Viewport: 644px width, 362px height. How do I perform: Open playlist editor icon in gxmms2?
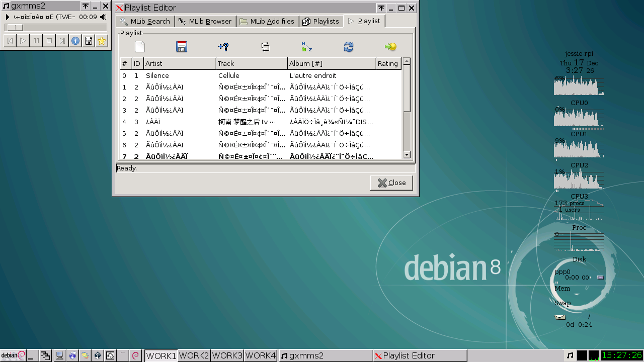(x=89, y=41)
